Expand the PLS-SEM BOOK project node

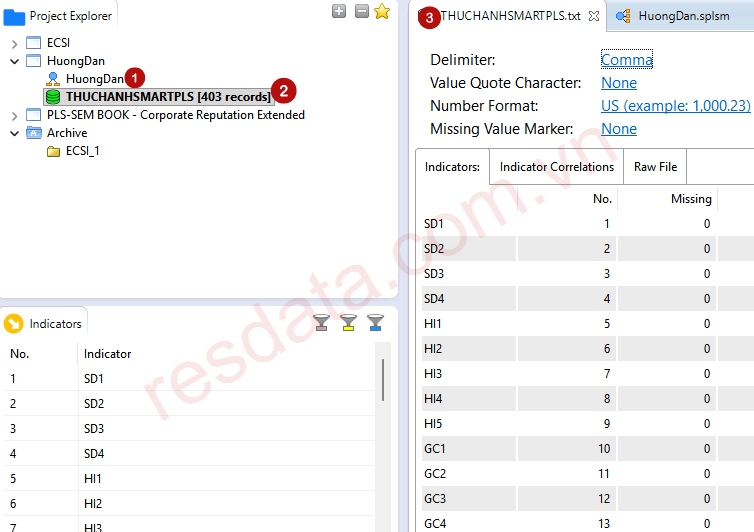click(15, 115)
